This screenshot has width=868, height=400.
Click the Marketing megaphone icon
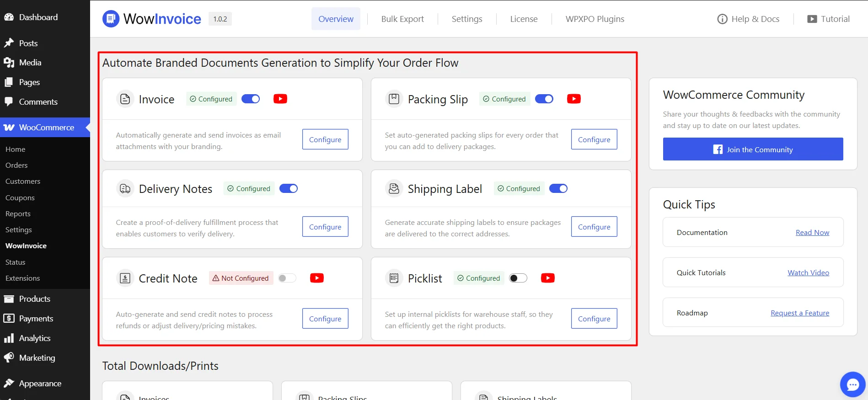(9, 357)
